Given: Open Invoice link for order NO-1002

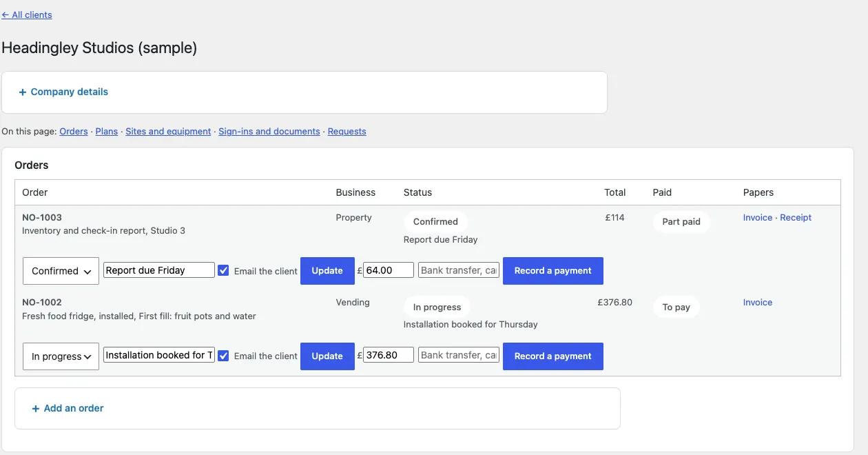Looking at the screenshot, I should (x=758, y=302).
